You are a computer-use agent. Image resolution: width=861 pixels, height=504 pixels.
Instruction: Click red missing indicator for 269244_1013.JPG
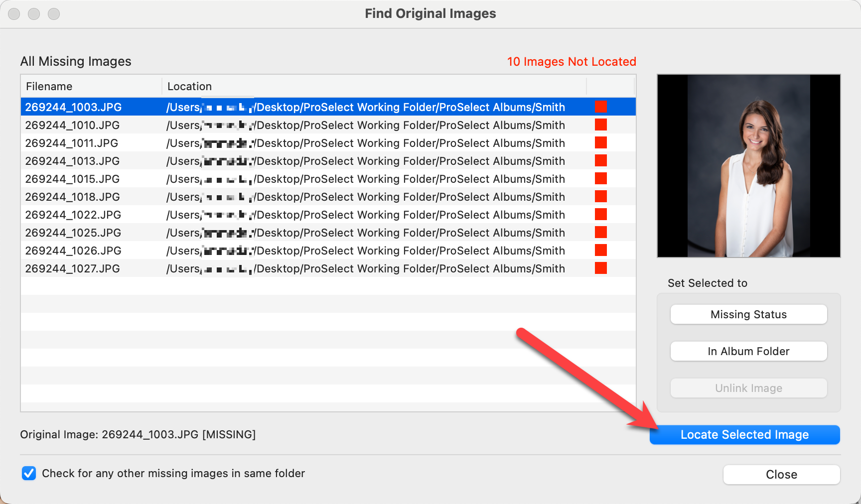pos(601,160)
